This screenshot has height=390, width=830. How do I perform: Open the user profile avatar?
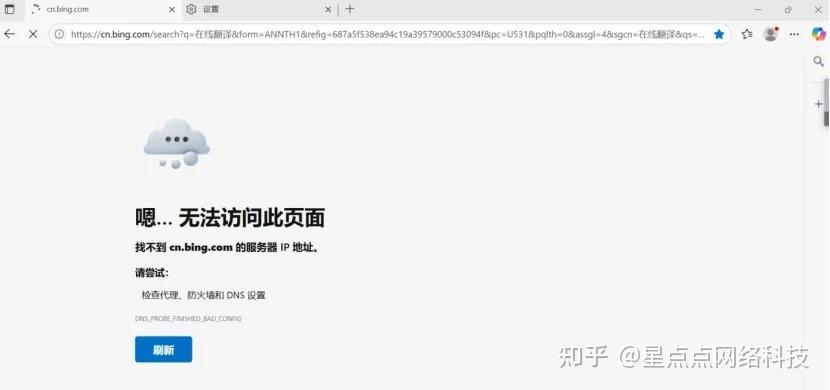pyautogui.click(x=771, y=34)
